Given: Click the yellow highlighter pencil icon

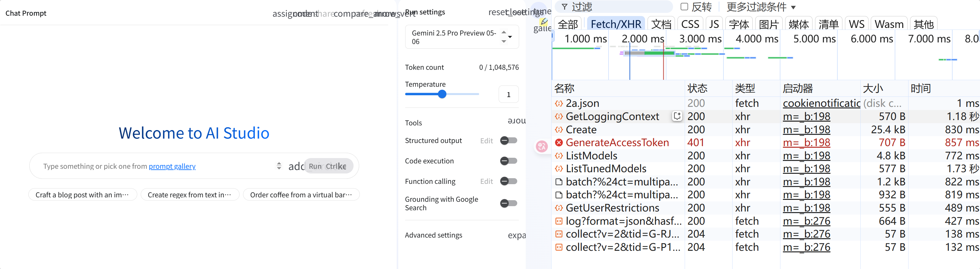Looking at the screenshot, I should point(544,21).
